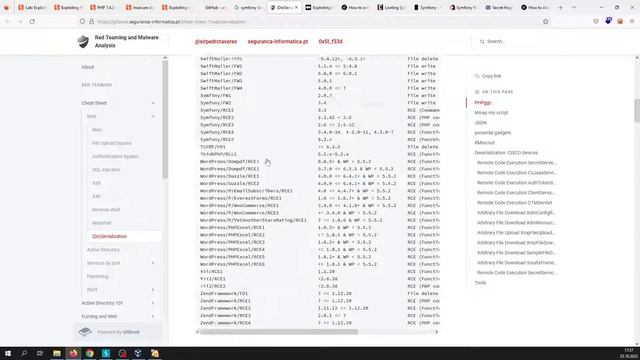
Task: Open the list all tabs dropdown
Action: coord(573,7)
